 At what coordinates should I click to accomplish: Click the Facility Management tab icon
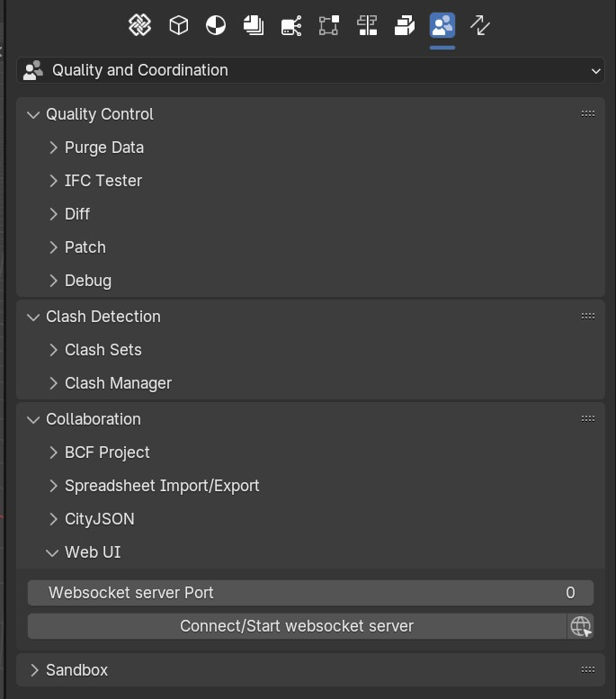pos(405,25)
